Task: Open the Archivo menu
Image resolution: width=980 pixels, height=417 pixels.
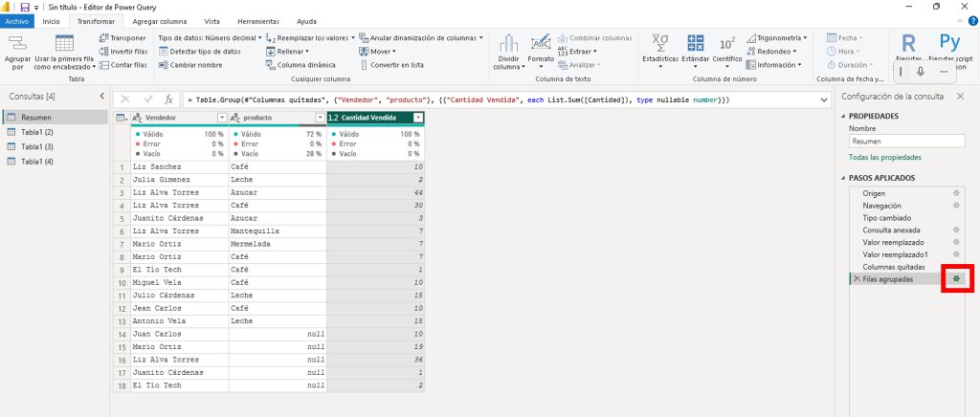Action: pyautogui.click(x=19, y=20)
